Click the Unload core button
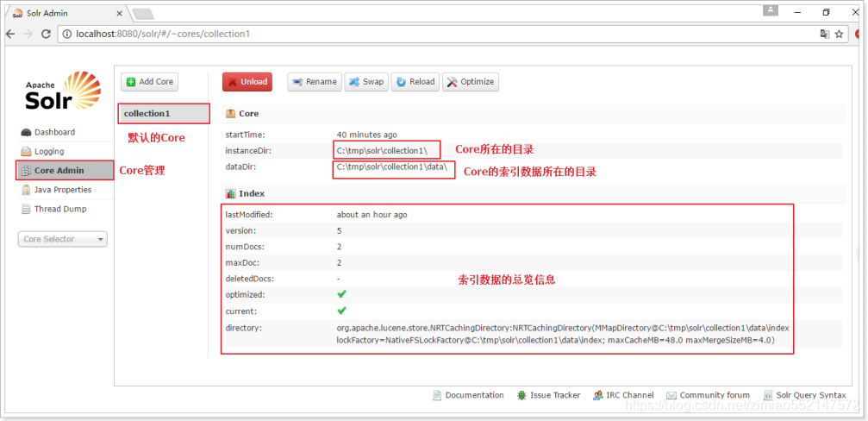The width and height of the screenshot is (868, 421). (247, 82)
